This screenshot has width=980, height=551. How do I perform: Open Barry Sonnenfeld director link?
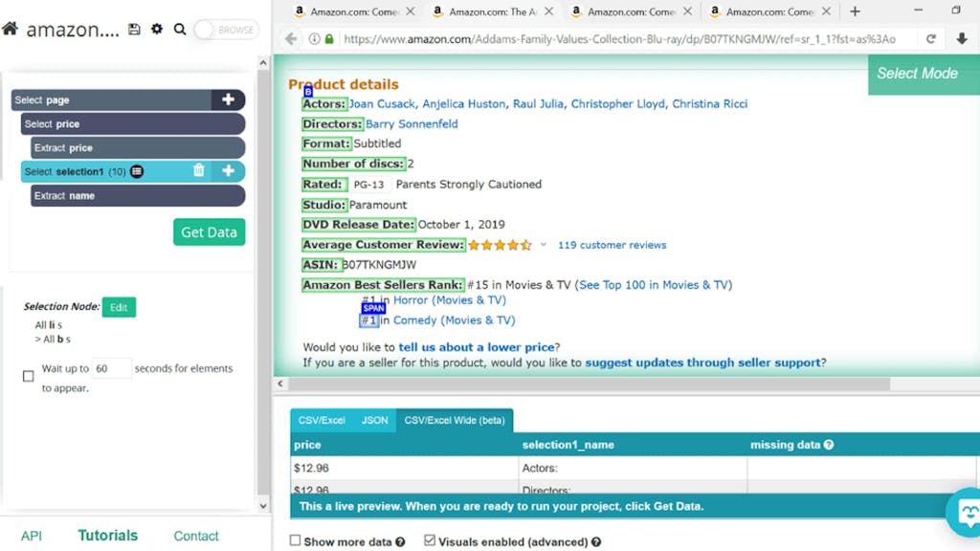(x=412, y=123)
